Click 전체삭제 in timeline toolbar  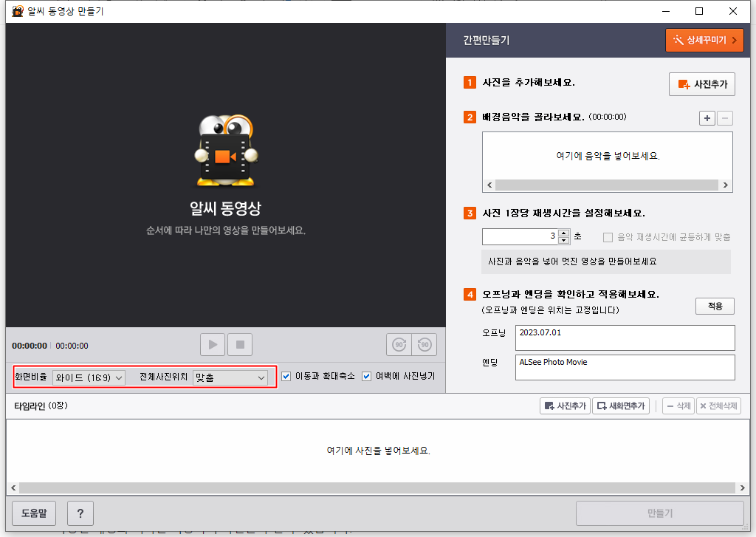point(718,406)
